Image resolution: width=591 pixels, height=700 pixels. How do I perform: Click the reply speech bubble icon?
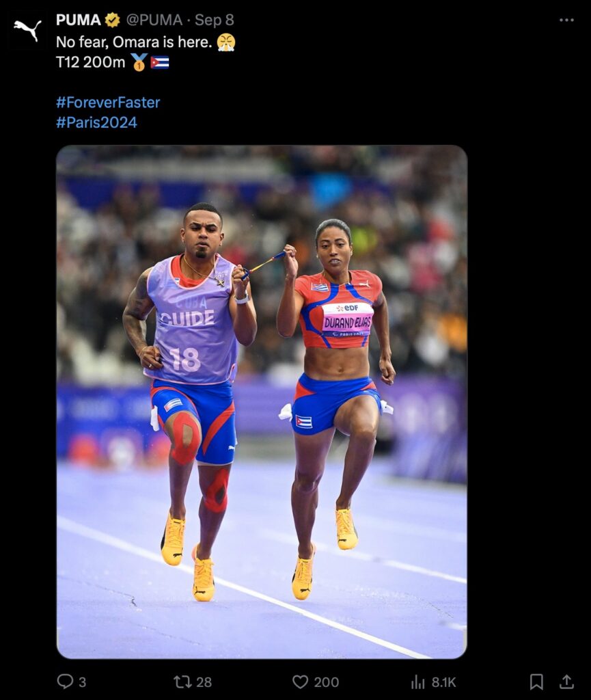(65, 682)
